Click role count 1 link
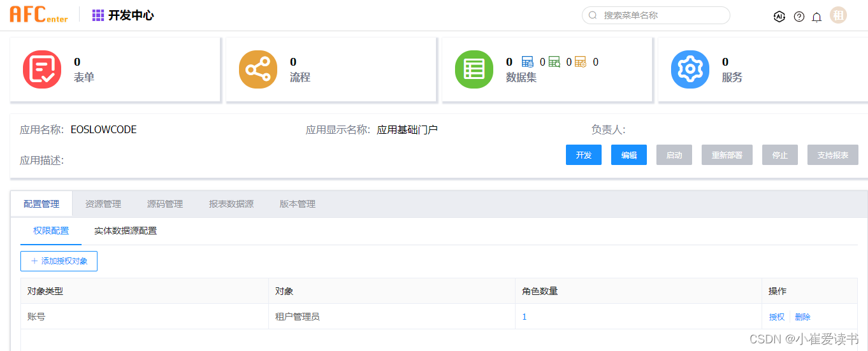The width and height of the screenshot is (868, 351). tap(524, 317)
